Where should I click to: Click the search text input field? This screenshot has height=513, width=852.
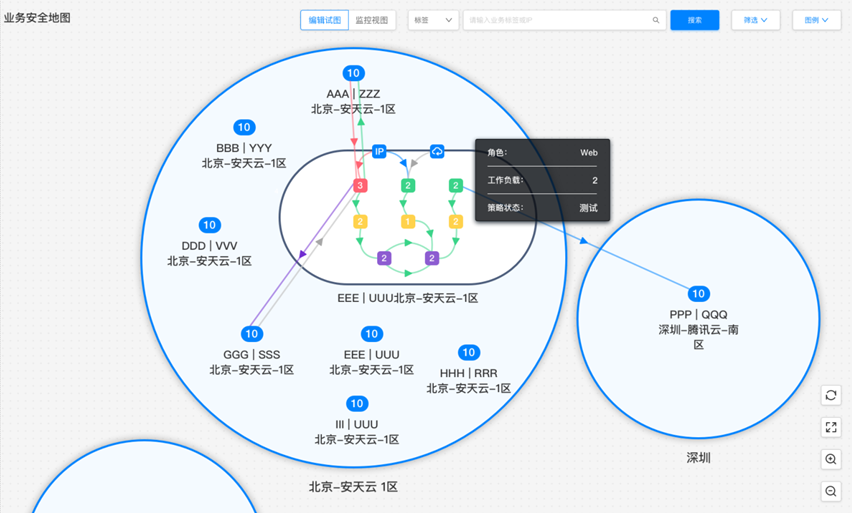[556, 20]
